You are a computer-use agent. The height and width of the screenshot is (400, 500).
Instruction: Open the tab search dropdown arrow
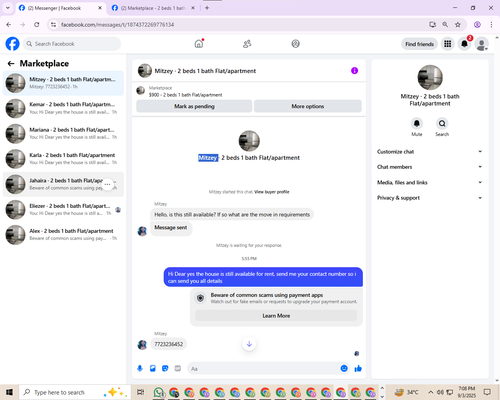click(8, 8)
